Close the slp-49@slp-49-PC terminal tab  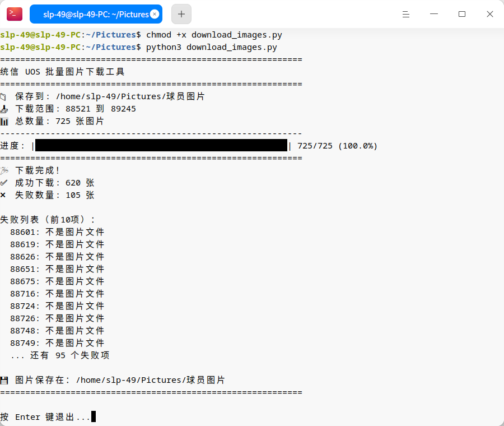click(155, 15)
